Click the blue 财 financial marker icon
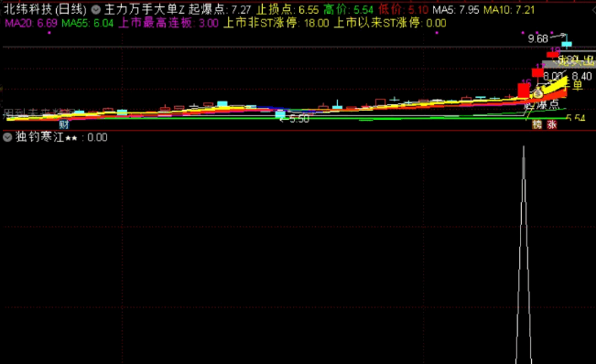This screenshot has width=596, height=364. [64, 124]
